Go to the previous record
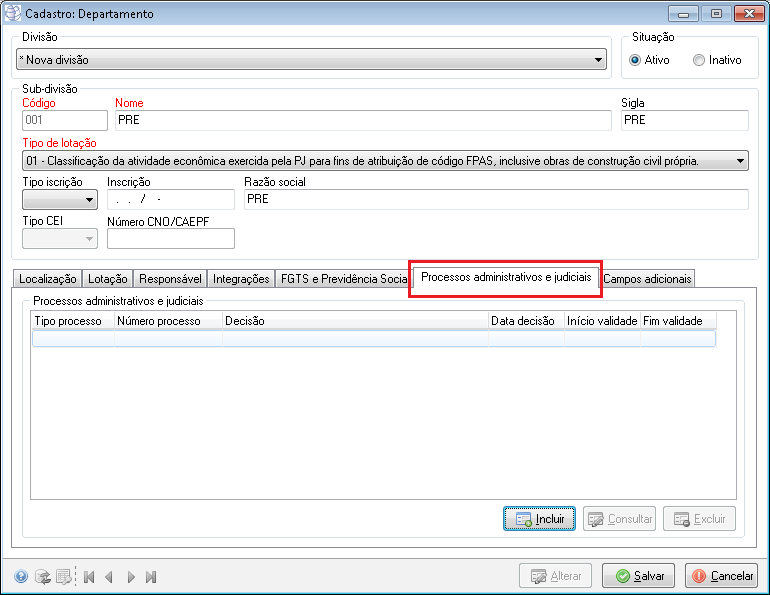 coord(109,577)
